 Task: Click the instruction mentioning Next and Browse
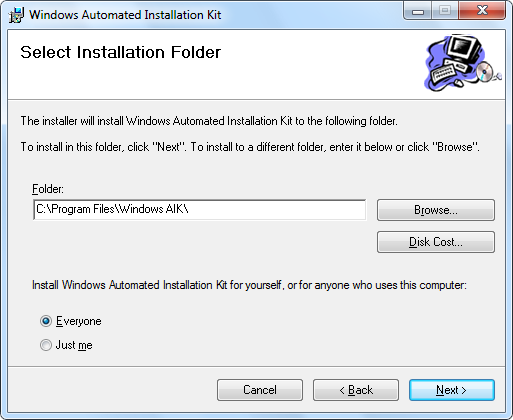(x=250, y=147)
